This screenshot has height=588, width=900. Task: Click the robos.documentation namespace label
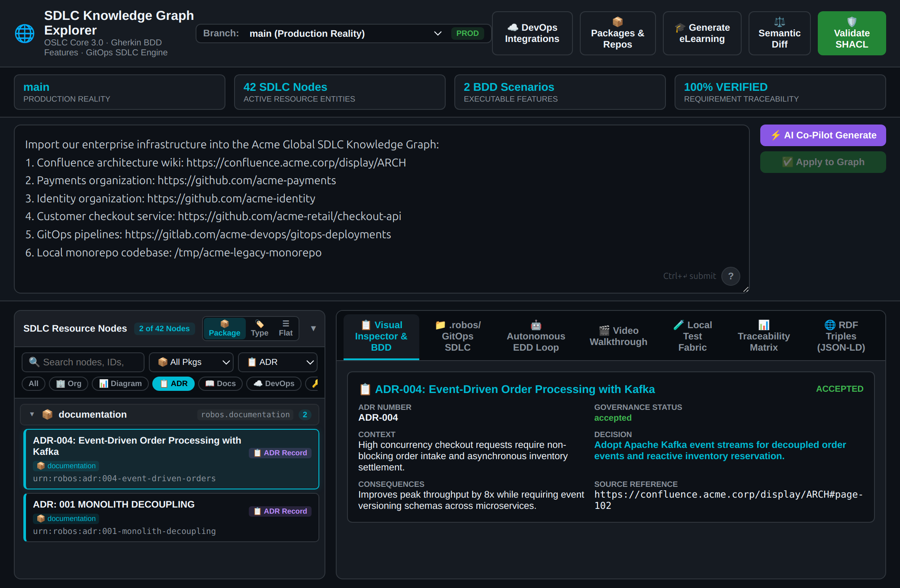(x=245, y=415)
